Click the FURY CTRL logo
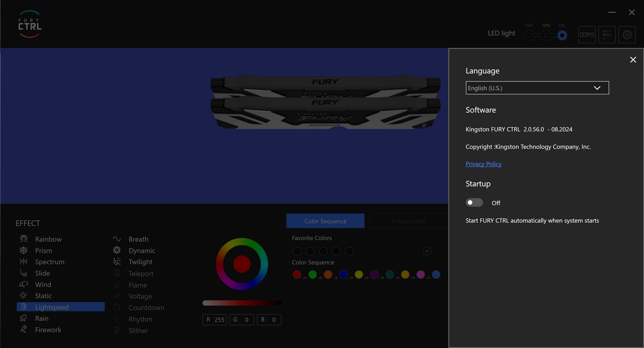This screenshot has height=348, width=644. coord(30,24)
